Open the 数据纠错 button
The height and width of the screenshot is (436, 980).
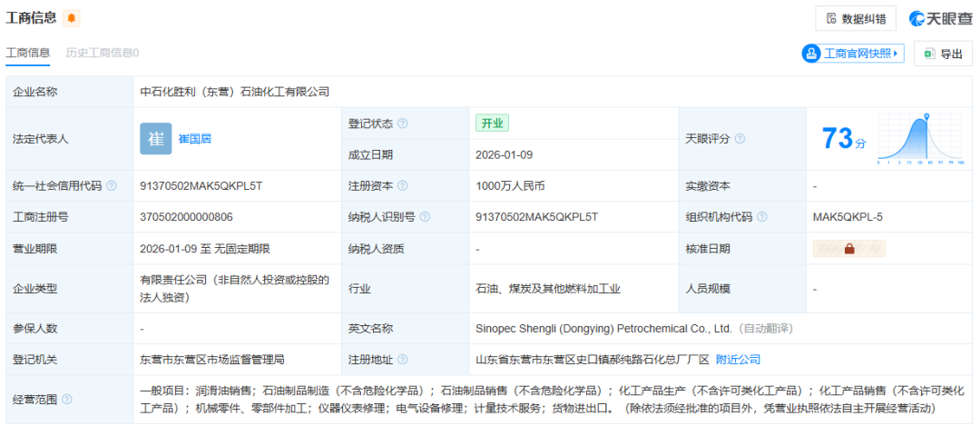tap(856, 19)
